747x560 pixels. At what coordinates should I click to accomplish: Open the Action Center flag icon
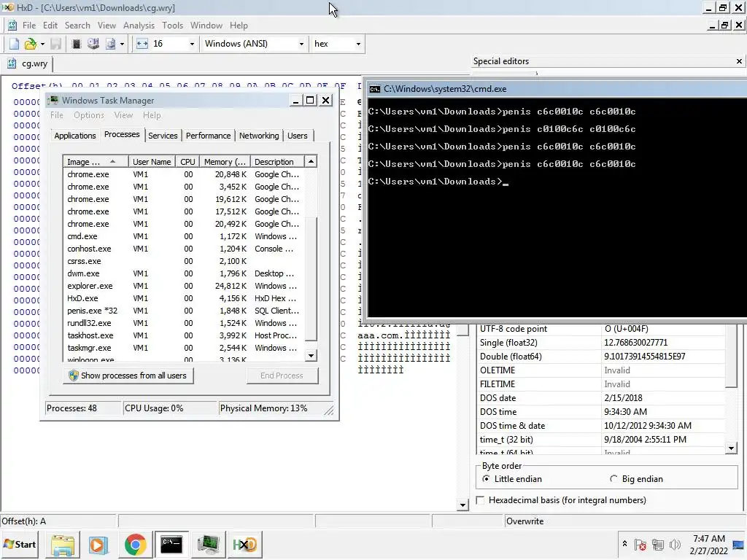(x=640, y=544)
